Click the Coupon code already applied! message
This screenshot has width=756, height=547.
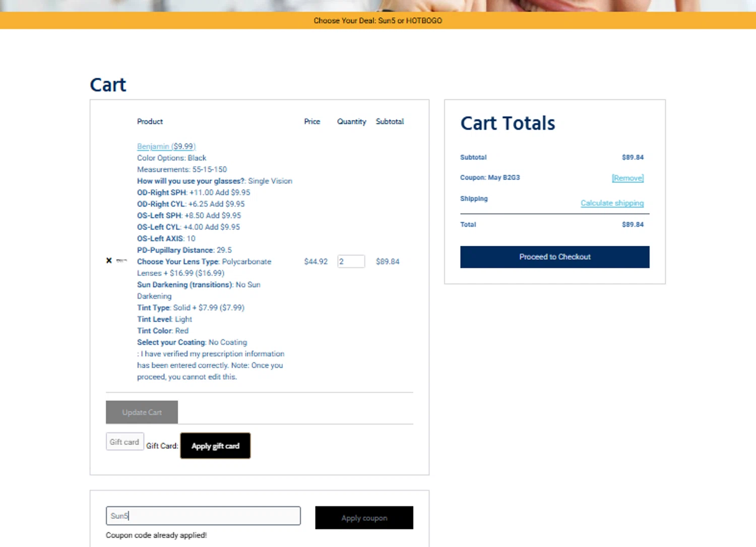click(156, 535)
